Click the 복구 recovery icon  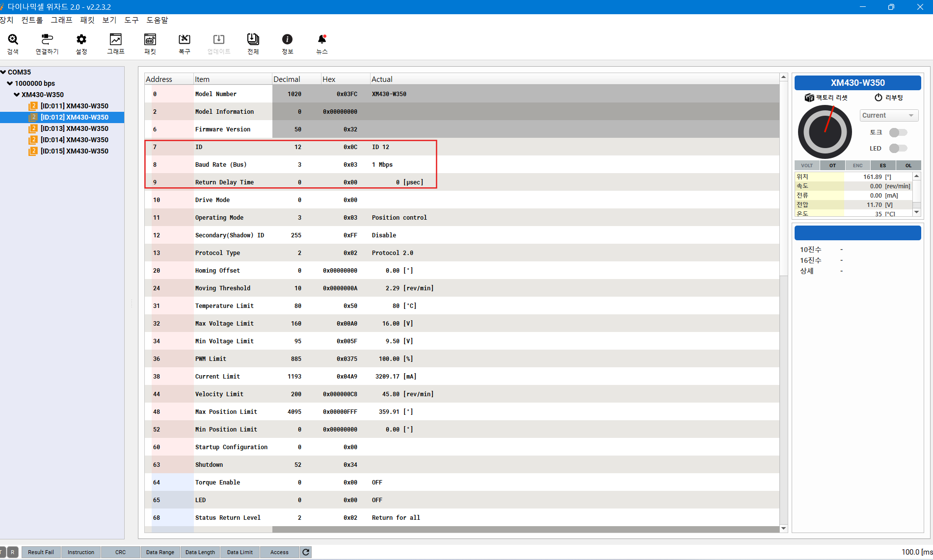tap(185, 44)
